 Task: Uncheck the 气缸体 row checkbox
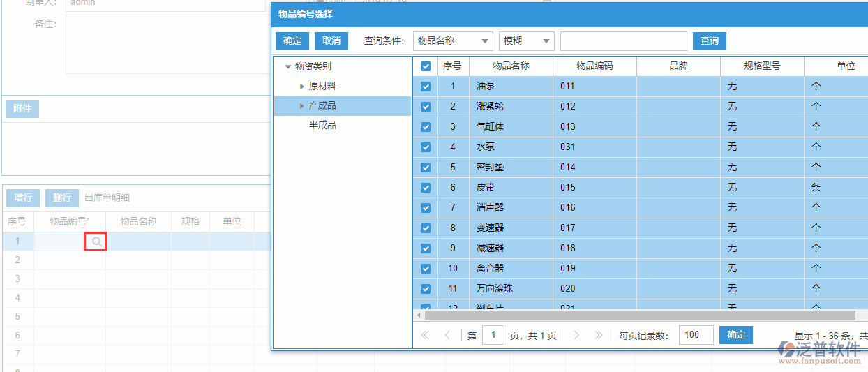click(426, 127)
